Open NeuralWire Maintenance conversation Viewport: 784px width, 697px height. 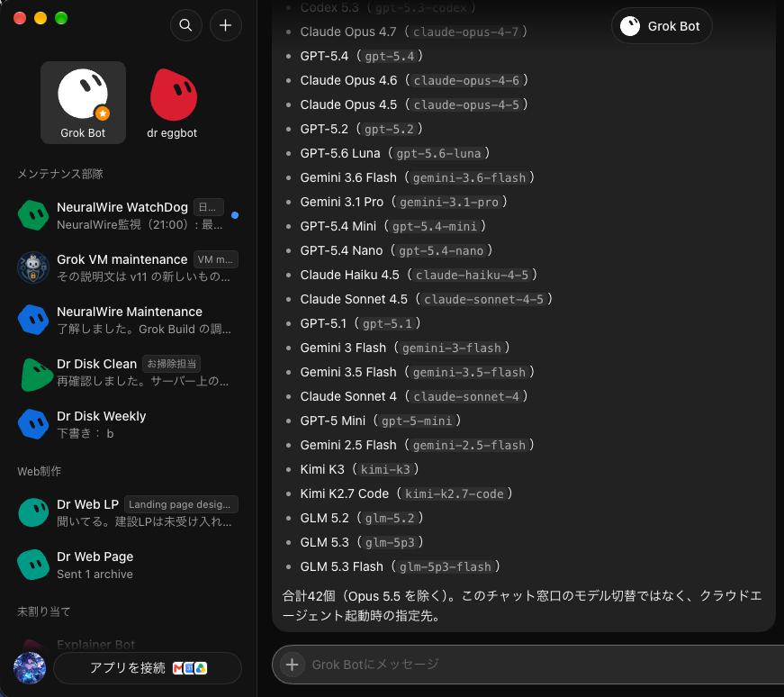pos(129,320)
